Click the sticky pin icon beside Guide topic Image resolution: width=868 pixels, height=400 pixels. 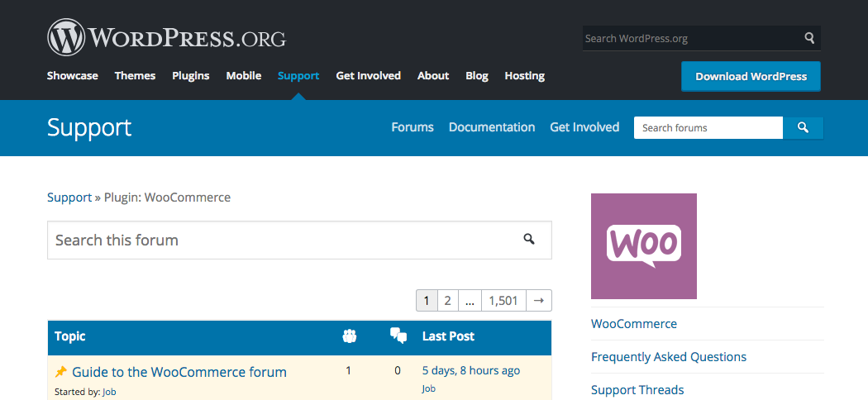(61, 372)
